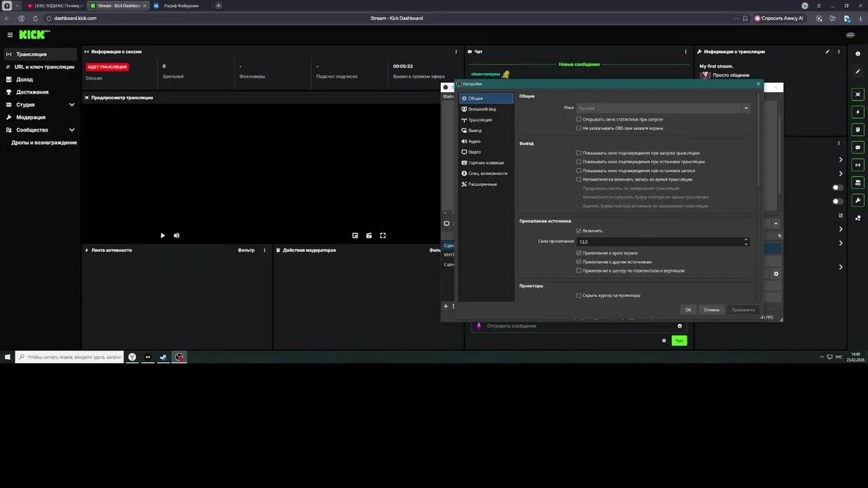The width and height of the screenshot is (868, 488).
Task: Click Отмена in the settings dialog
Action: click(x=711, y=310)
